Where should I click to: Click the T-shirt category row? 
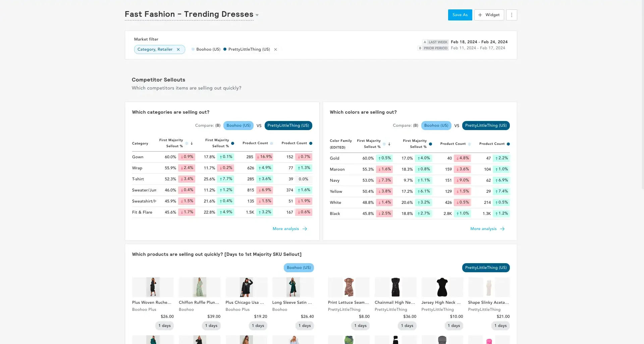[222, 179]
